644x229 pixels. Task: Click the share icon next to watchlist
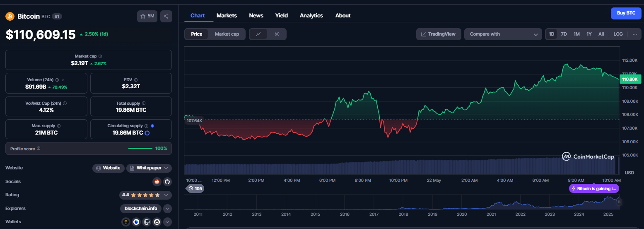166,16
